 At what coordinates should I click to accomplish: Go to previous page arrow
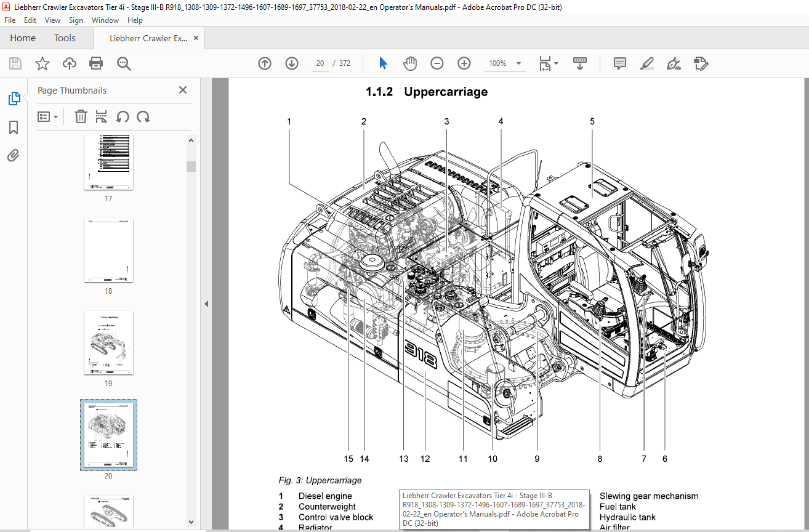point(265,63)
